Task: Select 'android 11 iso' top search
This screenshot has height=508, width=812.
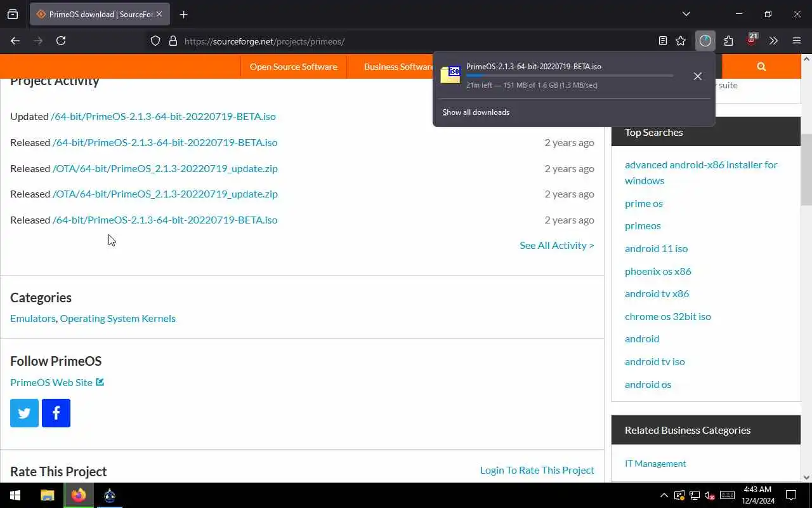Action: click(656, 248)
